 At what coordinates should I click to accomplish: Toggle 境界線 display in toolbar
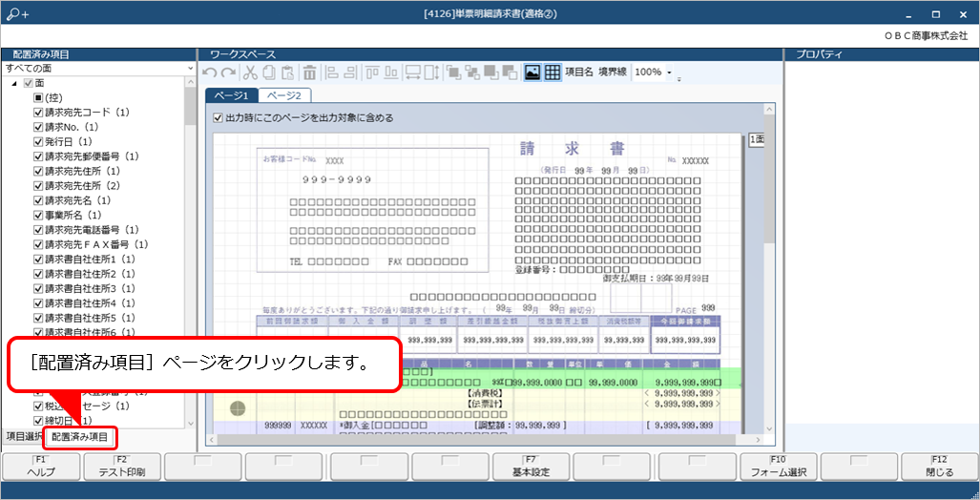point(613,73)
